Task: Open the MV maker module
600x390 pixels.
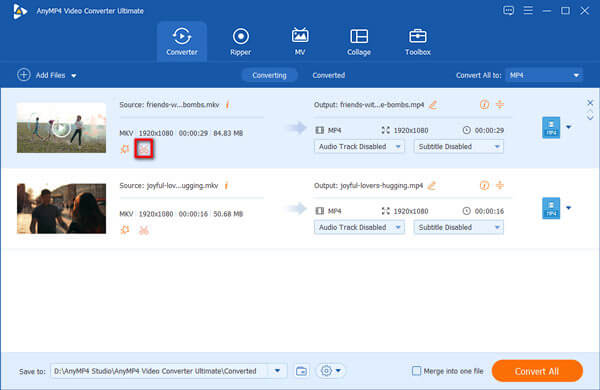Action: [x=300, y=42]
